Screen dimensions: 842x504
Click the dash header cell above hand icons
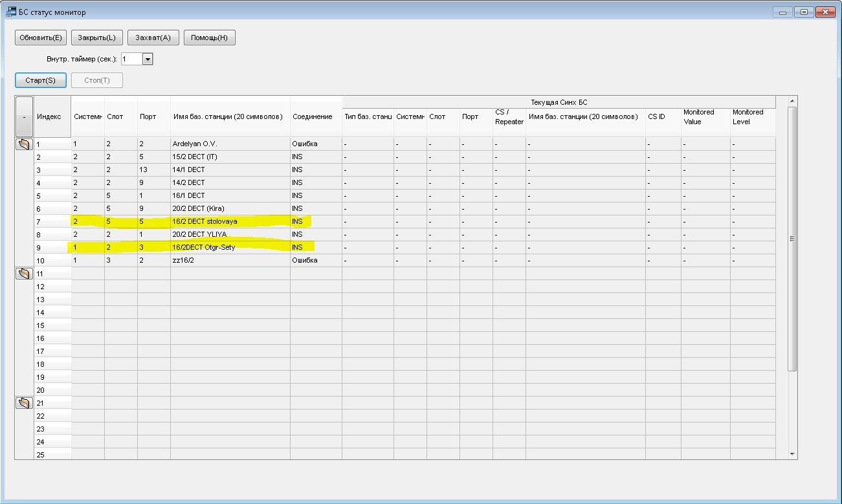click(x=24, y=116)
